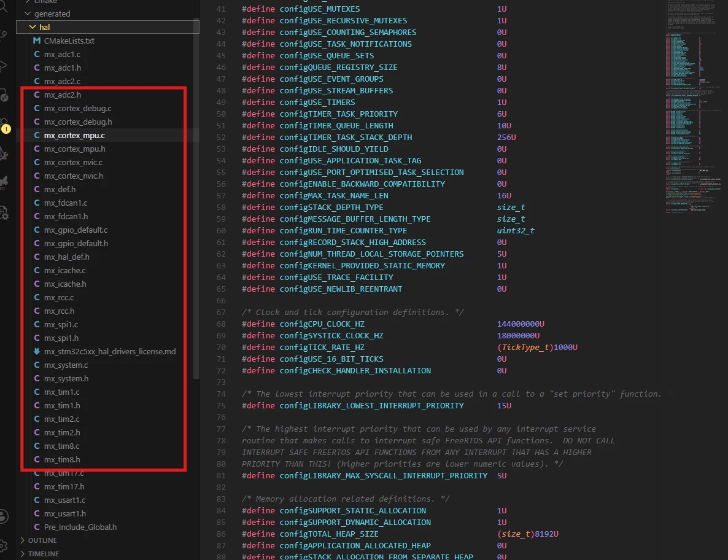This screenshot has height=560, width=728.
Task: Click configSYSTICK_CLOCK_HZ on line 69
Action: click(x=331, y=336)
